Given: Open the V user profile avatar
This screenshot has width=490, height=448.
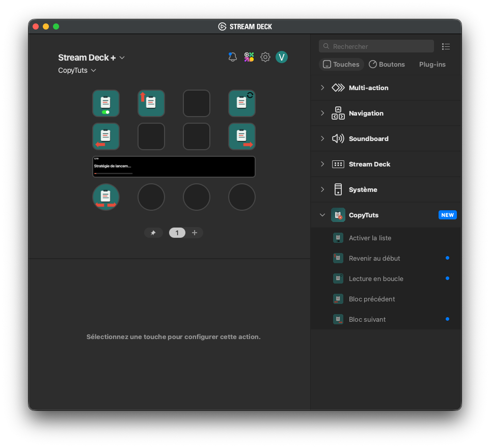Looking at the screenshot, I should [282, 57].
